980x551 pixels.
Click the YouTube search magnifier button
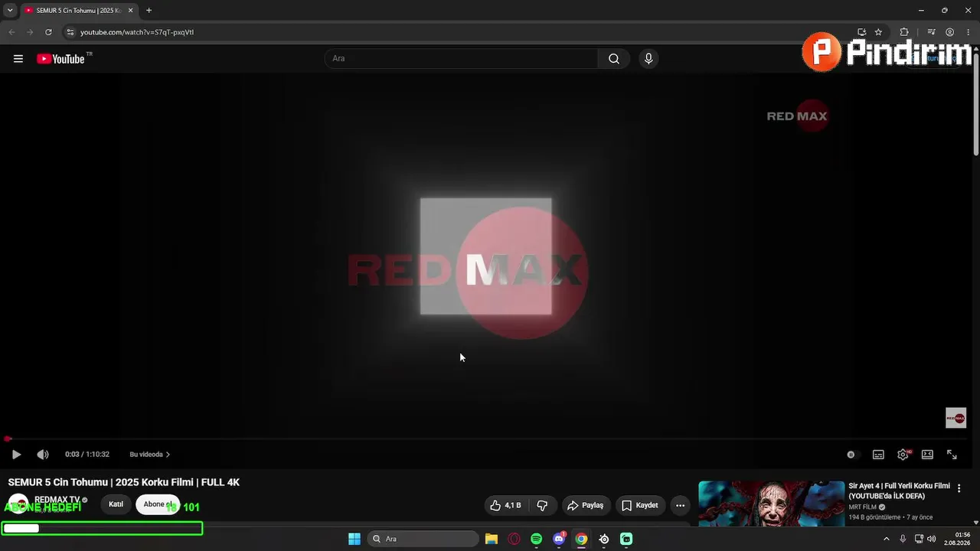coord(614,59)
